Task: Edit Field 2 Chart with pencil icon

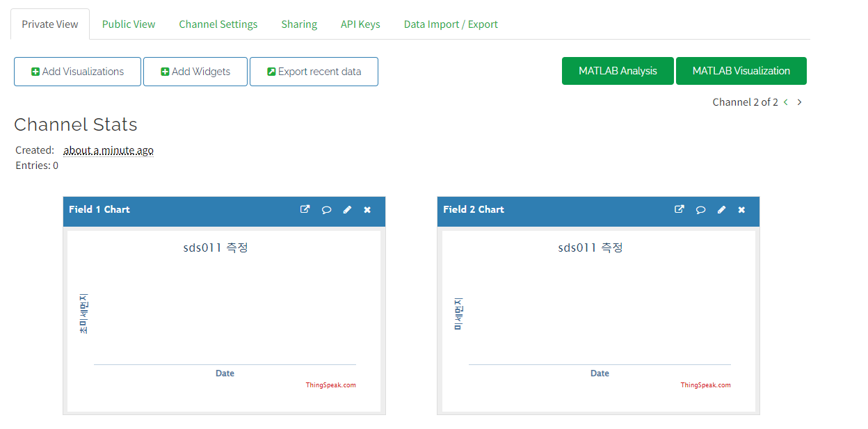Action: pos(721,210)
